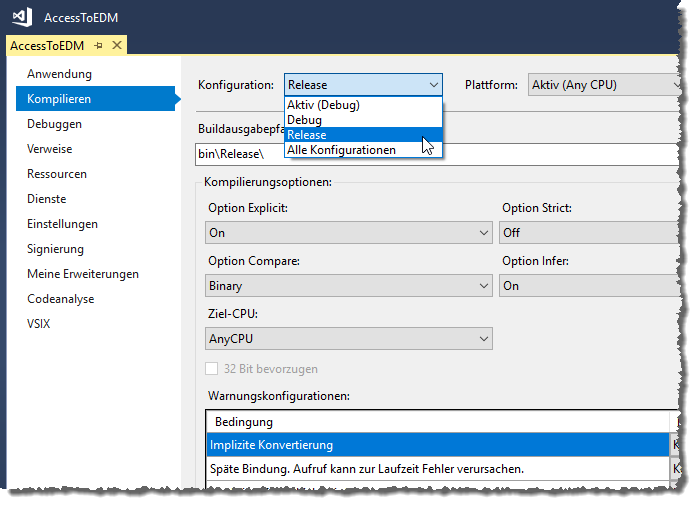Open the Ziel-CPU dropdown
The image size is (698, 507).
pyautogui.click(x=347, y=339)
